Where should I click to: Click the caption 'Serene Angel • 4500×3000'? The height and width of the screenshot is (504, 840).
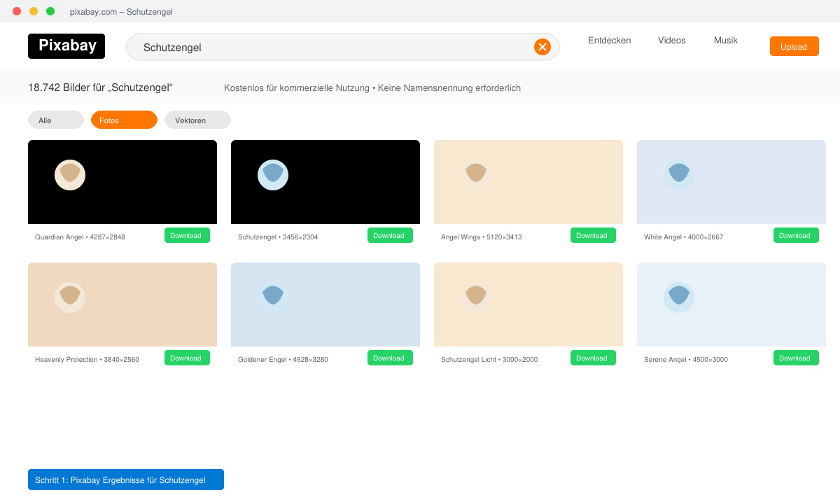(686, 360)
